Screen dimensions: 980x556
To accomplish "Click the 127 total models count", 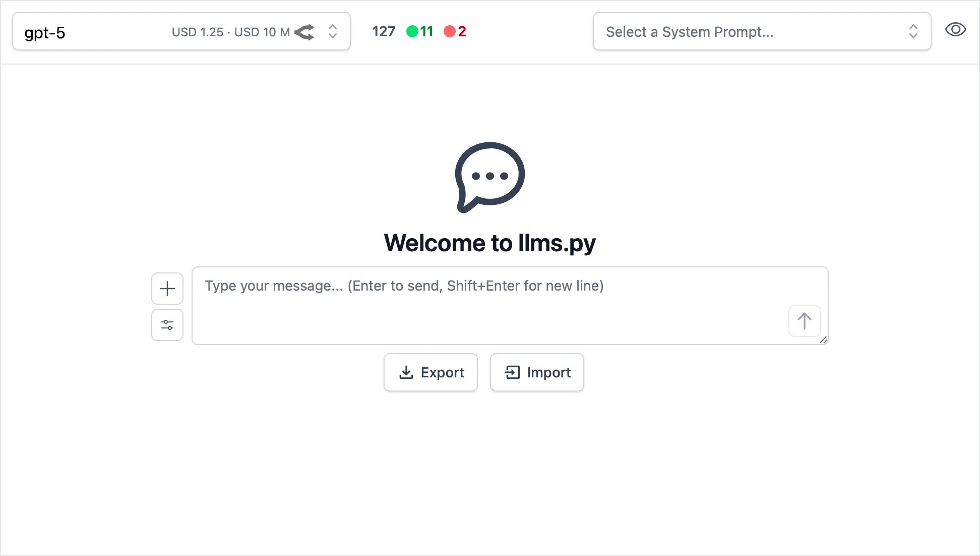I will point(384,31).
